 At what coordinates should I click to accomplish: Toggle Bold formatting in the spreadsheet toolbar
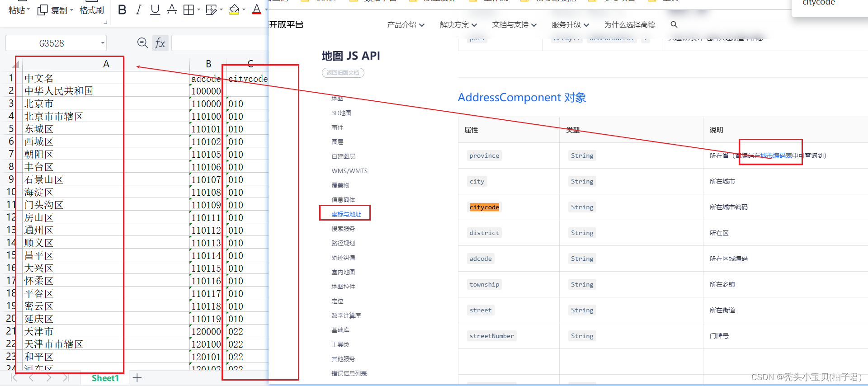[x=122, y=10]
